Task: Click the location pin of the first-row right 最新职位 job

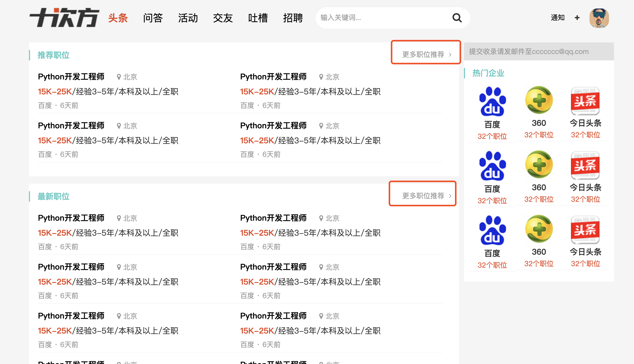Action: coord(321,218)
